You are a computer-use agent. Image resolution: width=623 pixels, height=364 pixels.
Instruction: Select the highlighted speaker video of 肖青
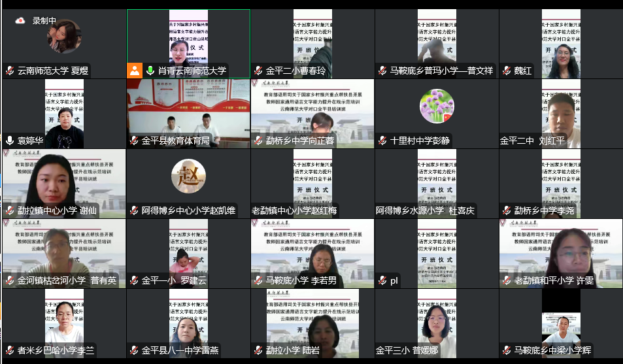coord(188,38)
